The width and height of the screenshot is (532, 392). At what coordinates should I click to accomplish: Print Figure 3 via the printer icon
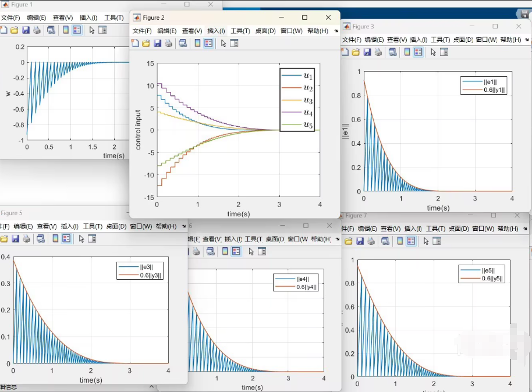(x=378, y=52)
